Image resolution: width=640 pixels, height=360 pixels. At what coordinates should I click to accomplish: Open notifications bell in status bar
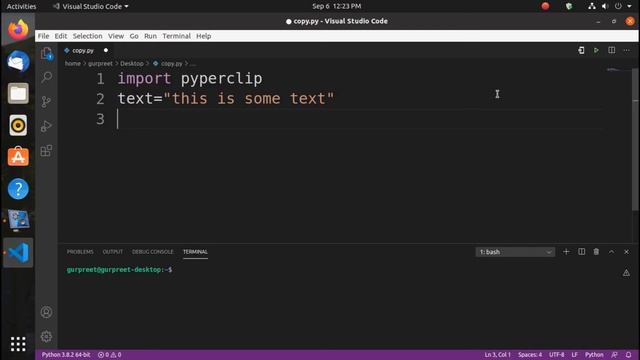click(629, 355)
